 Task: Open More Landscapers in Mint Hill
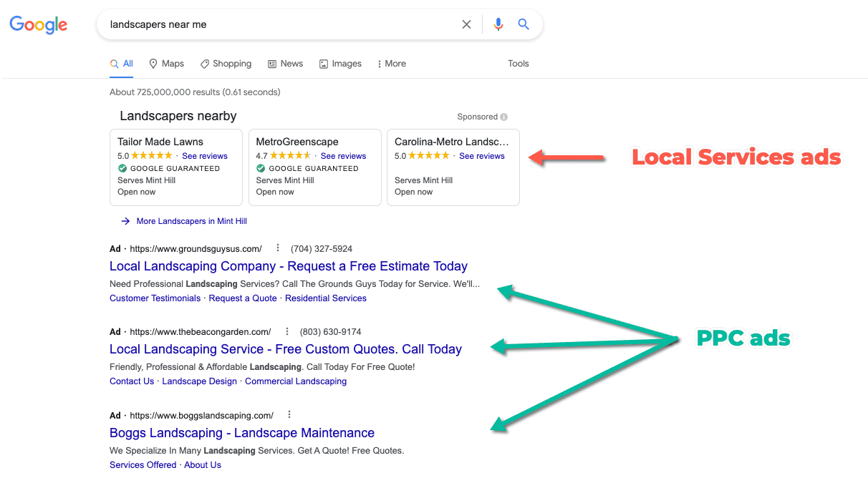point(190,221)
